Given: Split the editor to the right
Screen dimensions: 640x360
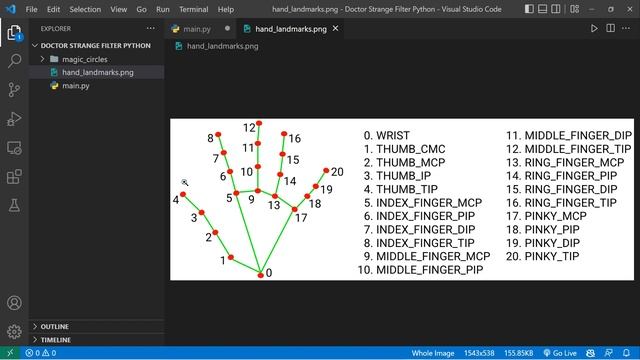Looking at the screenshot, I should (611, 28).
